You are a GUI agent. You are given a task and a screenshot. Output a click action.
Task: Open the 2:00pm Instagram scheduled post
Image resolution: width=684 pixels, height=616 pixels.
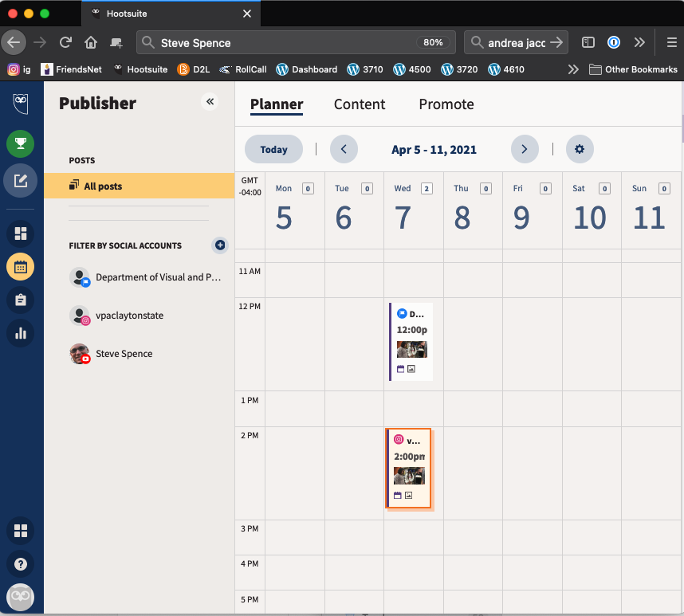point(409,469)
